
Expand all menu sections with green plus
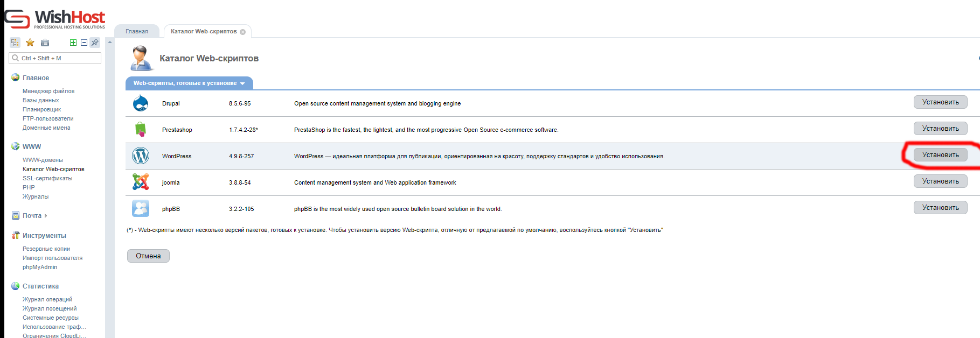(x=73, y=43)
